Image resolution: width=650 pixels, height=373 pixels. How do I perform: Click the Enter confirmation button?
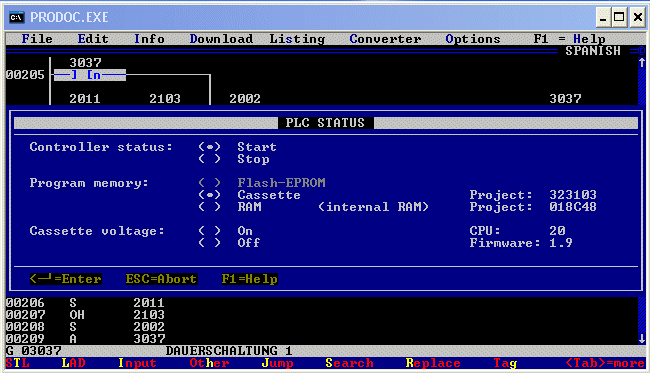coord(65,279)
